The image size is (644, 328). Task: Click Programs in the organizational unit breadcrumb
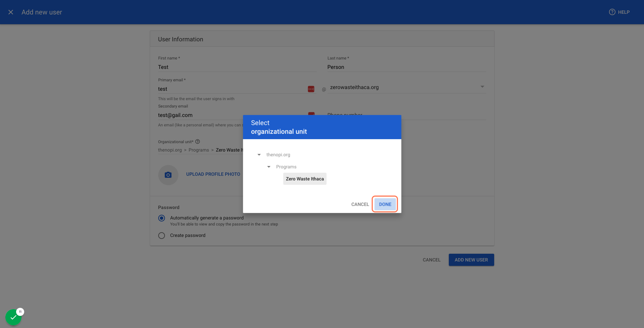tap(199, 150)
